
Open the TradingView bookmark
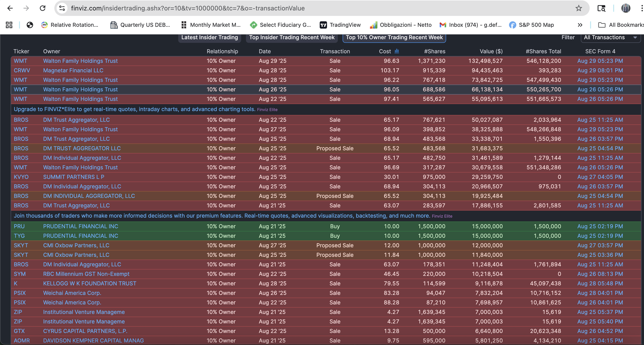pyautogui.click(x=340, y=25)
